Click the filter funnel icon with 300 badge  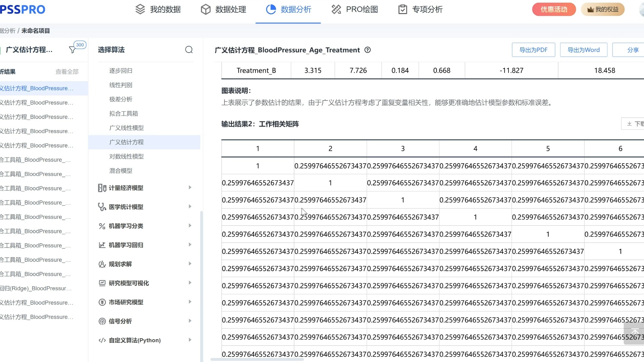tap(72, 50)
